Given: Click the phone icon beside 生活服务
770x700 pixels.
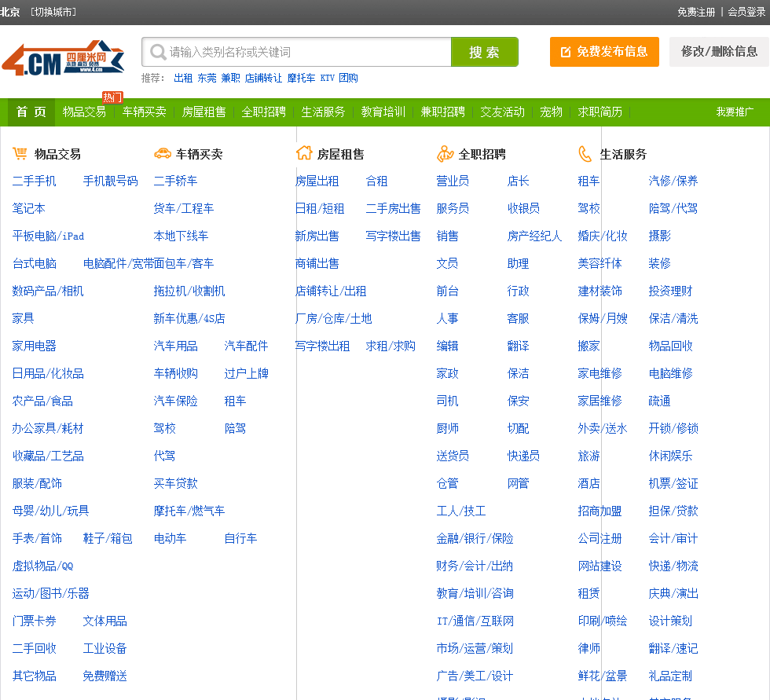Looking at the screenshot, I should [585, 154].
